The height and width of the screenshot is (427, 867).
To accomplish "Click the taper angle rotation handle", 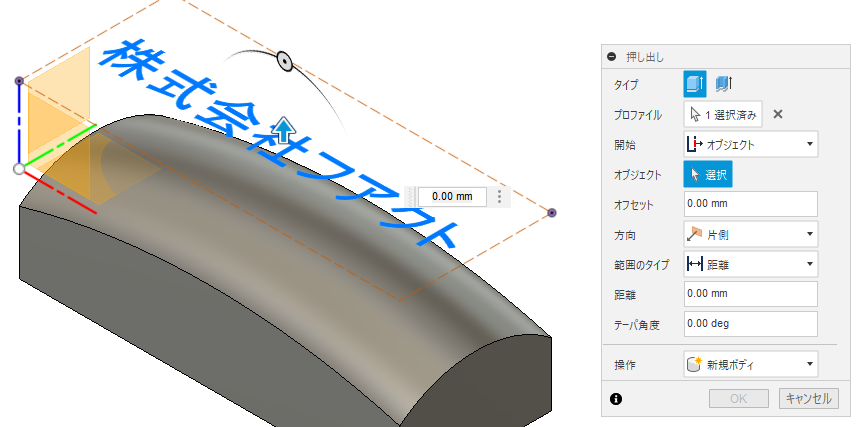I will click(x=284, y=61).
